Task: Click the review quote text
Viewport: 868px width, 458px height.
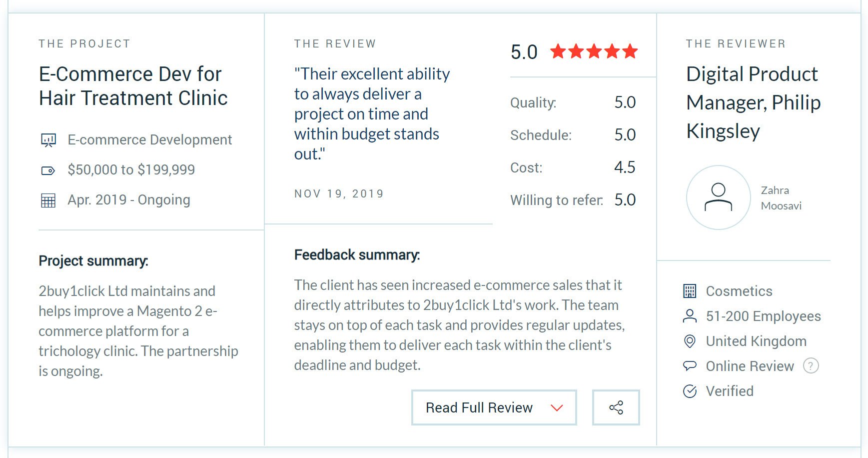Action: point(371,114)
